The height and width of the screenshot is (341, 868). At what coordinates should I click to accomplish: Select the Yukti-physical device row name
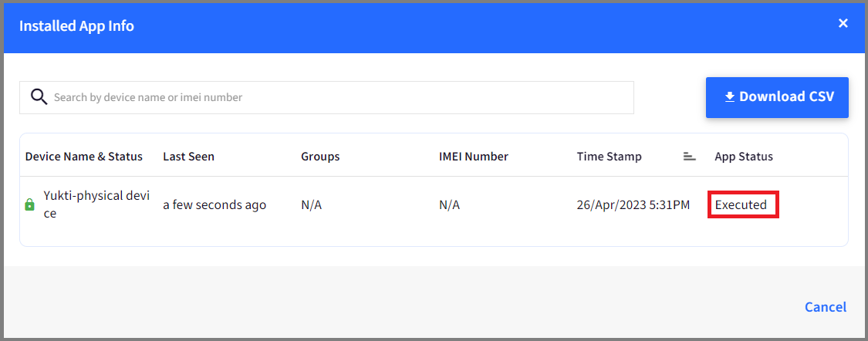tap(96, 204)
